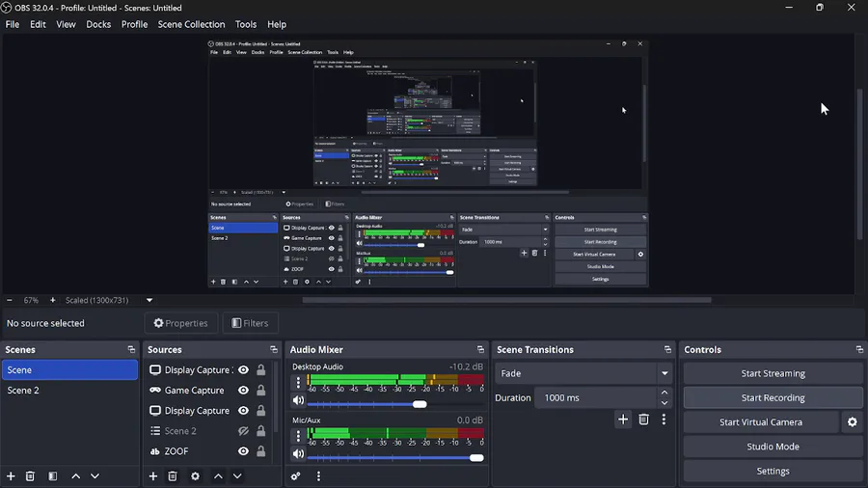Pop out the Audio Mixer dock
Viewport: 868px width, 488px height.
point(480,350)
